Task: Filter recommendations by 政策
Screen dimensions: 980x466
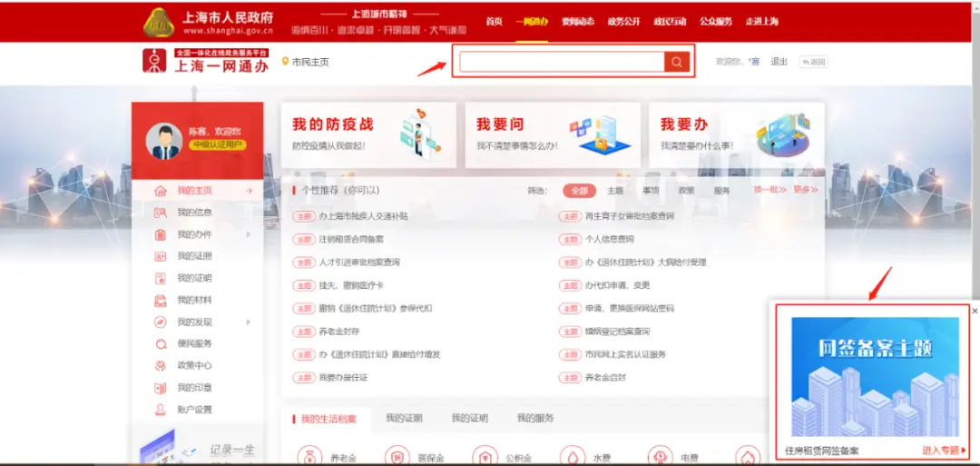Action: tap(686, 191)
